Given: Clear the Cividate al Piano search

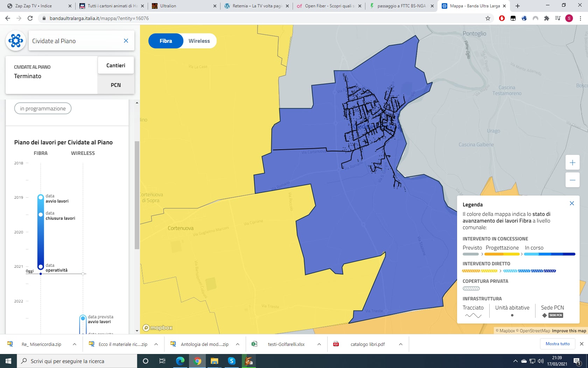Looking at the screenshot, I should (x=126, y=41).
